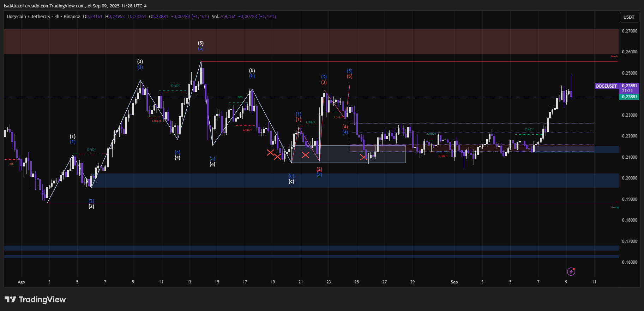The height and width of the screenshot is (311, 644).
Task: Click the green 0,23881 price tag
Action: pyautogui.click(x=629, y=97)
